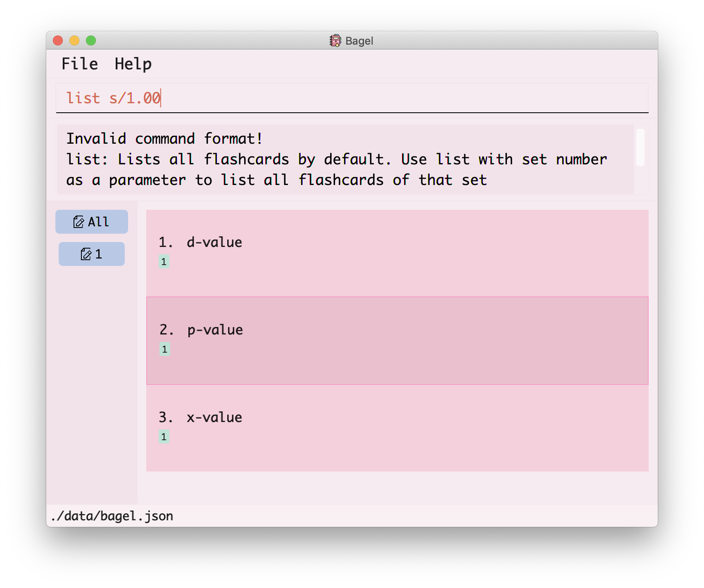Select the d-value flashcard
Image resolution: width=704 pixels, height=588 pixels.
pos(397,253)
